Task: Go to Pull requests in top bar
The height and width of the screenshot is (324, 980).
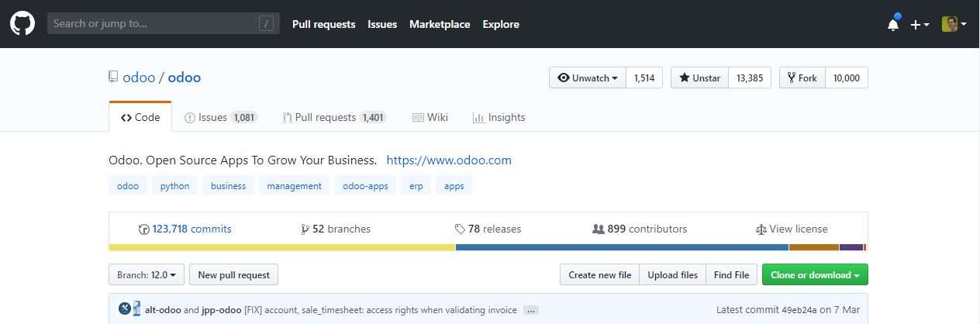Action: [323, 24]
